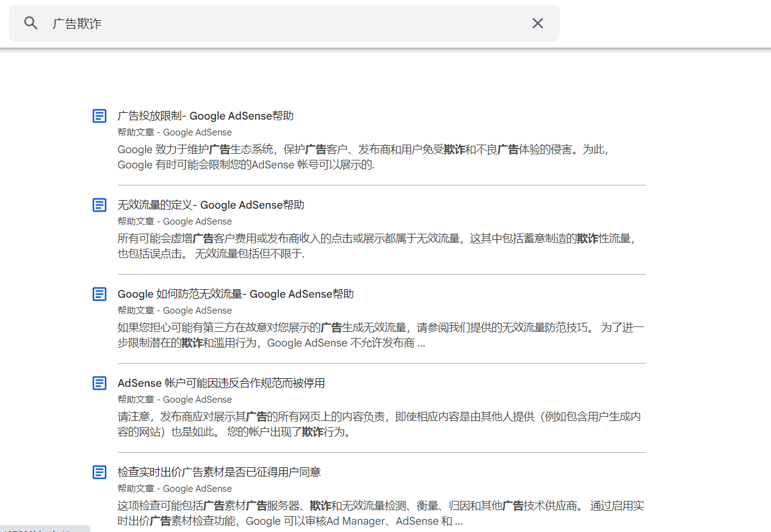The height and width of the screenshot is (532, 771).
Task: Click the search magnifier icon
Action: coord(31,23)
